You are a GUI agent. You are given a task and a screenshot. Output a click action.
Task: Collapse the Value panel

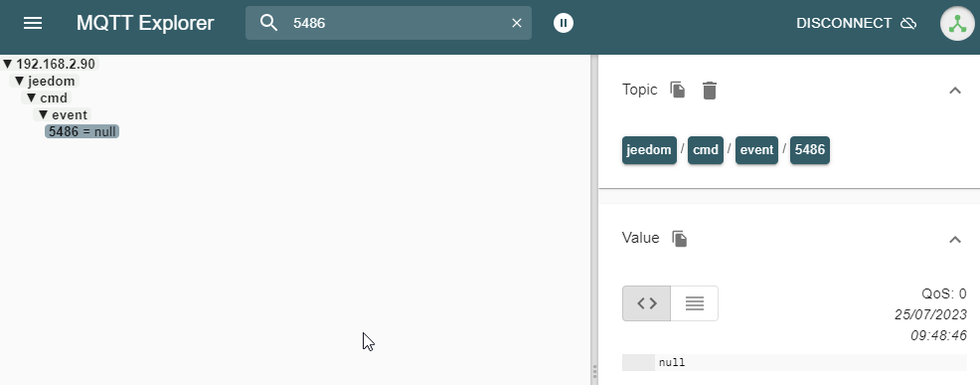954,239
